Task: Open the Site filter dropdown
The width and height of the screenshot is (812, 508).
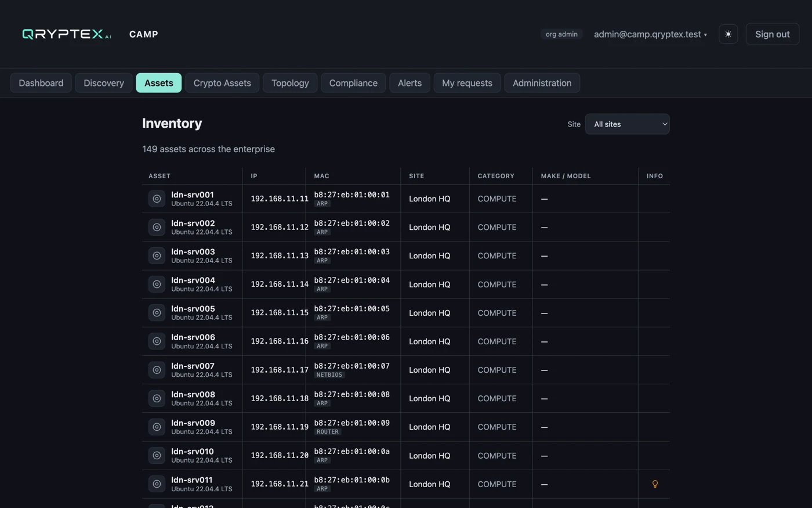Action: point(627,124)
